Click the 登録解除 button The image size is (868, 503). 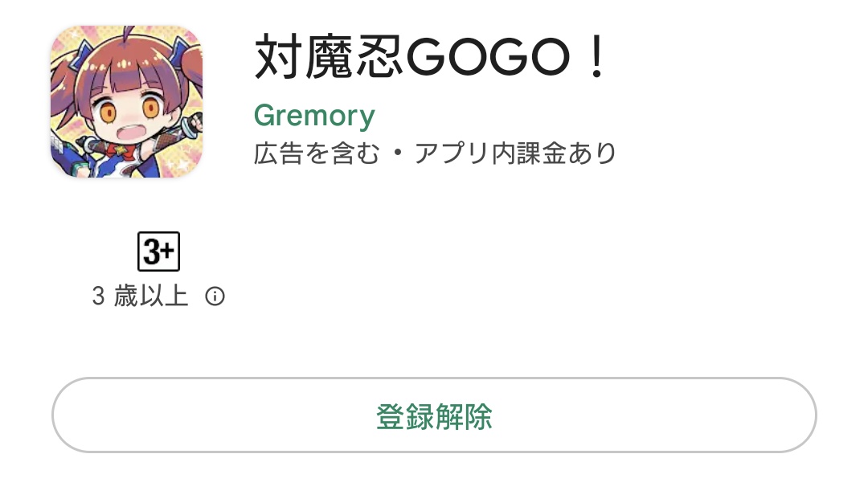tap(434, 415)
